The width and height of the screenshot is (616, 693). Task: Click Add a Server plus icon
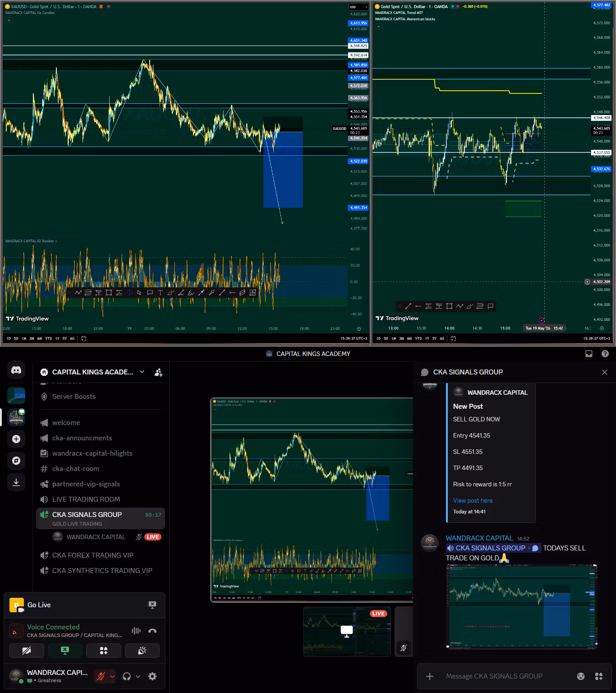pyautogui.click(x=16, y=439)
